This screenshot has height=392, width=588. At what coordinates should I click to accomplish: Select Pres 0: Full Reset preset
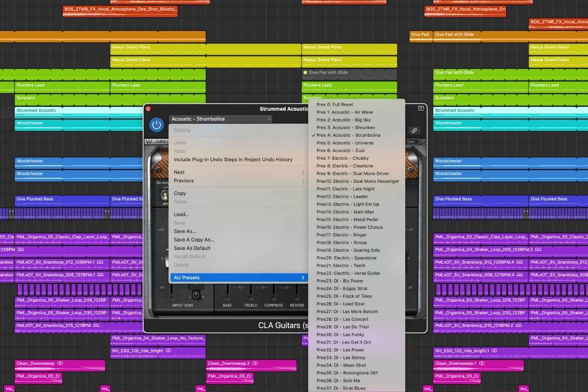click(356, 104)
